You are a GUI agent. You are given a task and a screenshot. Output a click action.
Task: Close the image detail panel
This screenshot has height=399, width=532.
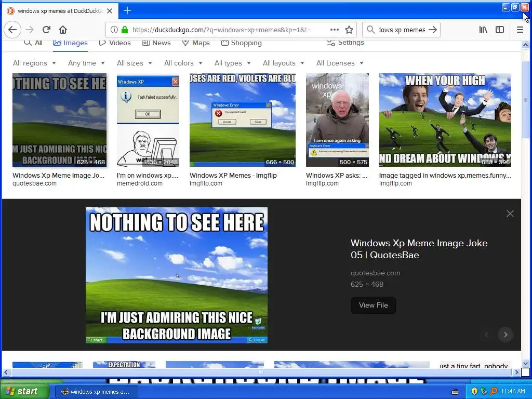coord(510,214)
